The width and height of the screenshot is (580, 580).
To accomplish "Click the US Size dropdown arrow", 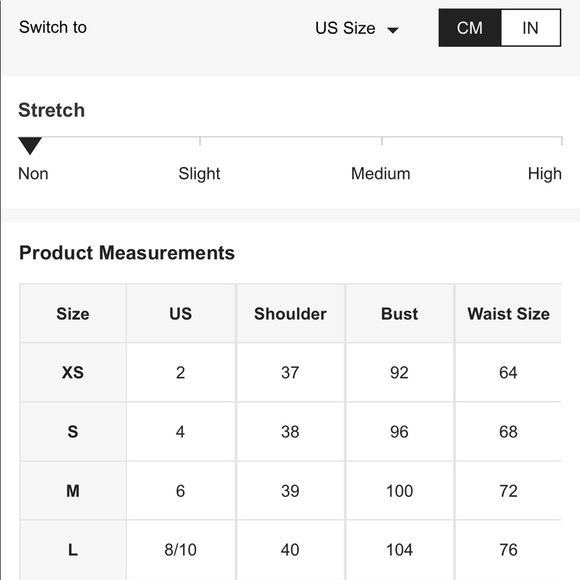I will tap(392, 30).
